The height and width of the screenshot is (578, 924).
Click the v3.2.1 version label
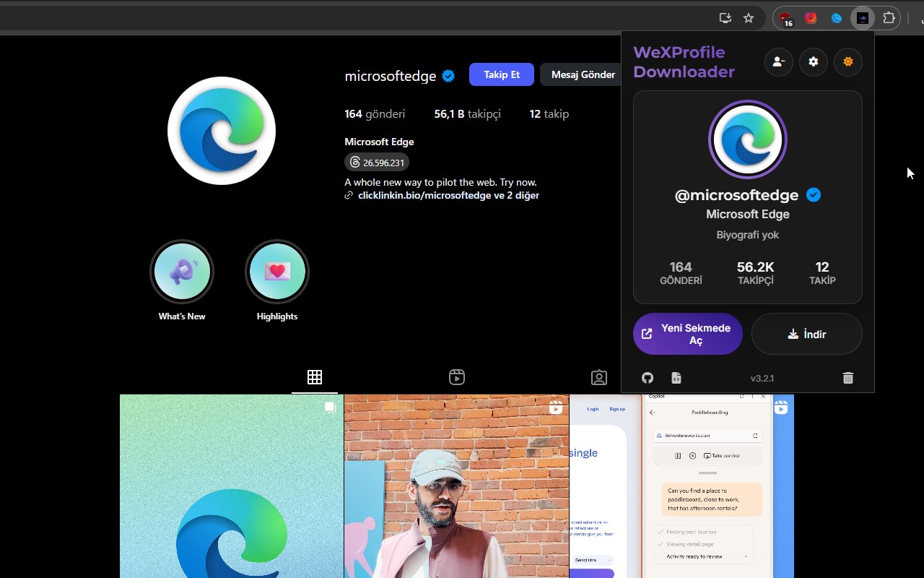pos(762,378)
